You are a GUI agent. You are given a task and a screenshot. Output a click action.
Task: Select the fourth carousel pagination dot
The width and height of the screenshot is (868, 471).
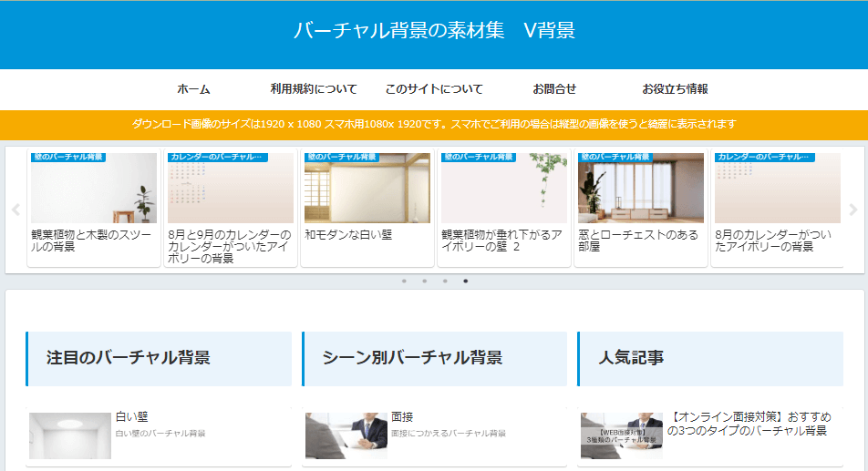pos(466,282)
